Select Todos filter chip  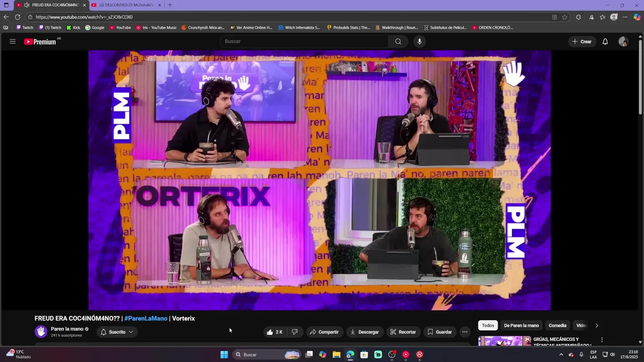(488, 325)
